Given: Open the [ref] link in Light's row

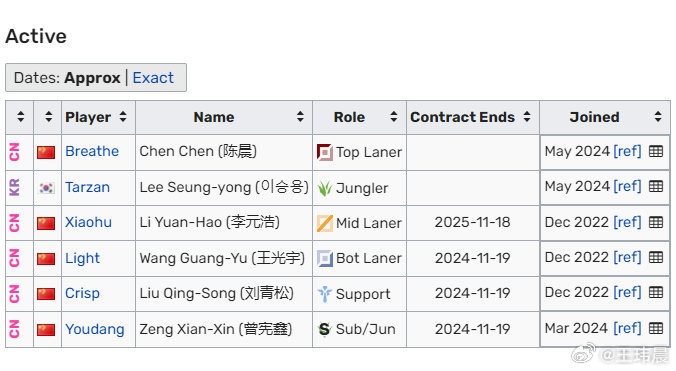Looking at the screenshot, I should 627,257.
